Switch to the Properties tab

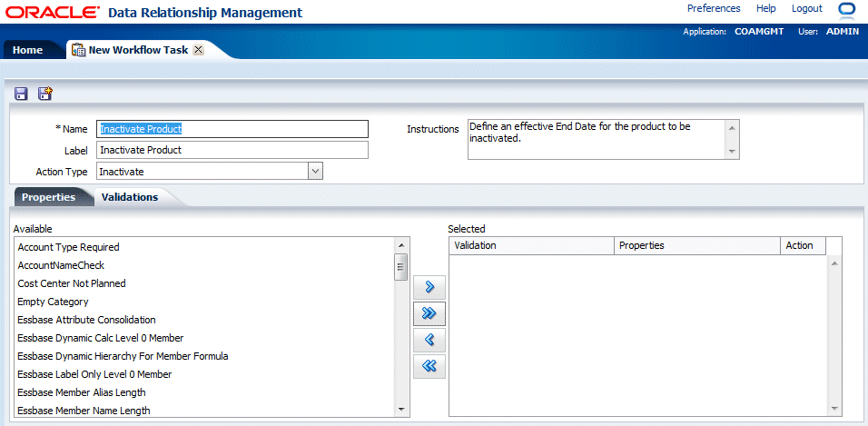(49, 197)
